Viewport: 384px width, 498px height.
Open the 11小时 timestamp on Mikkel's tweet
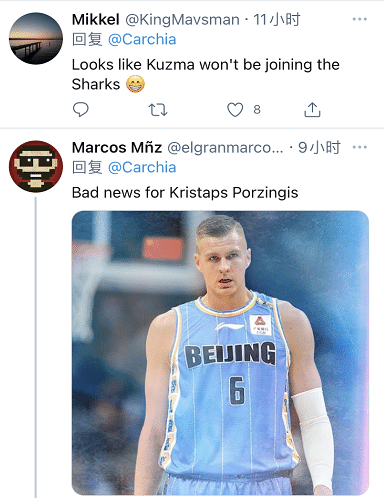tap(277, 20)
